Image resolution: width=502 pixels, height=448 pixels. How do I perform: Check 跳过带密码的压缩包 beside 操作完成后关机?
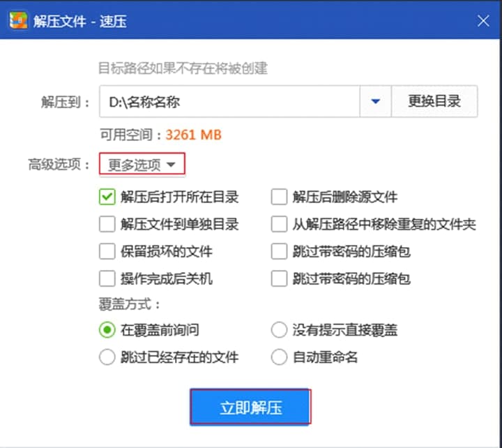[x=279, y=279]
